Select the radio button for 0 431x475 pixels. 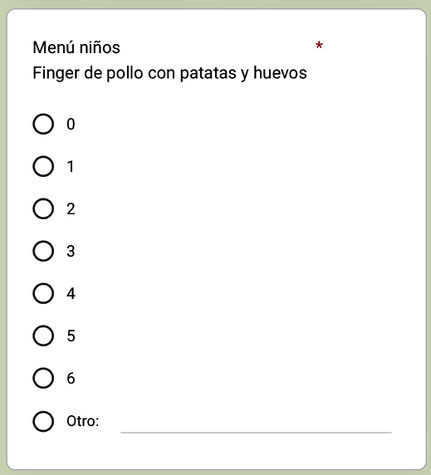(x=43, y=124)
